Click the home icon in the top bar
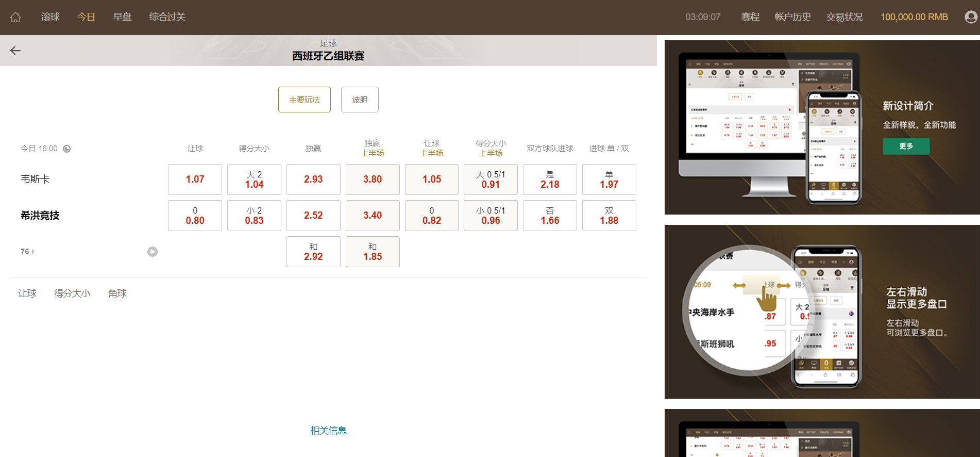The width and height of the screenshot is (980, 457). coord(15,17)
